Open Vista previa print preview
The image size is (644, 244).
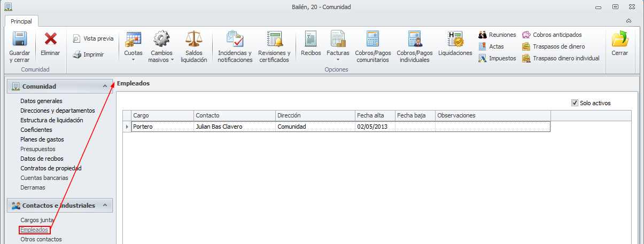[x=93, y=38]
